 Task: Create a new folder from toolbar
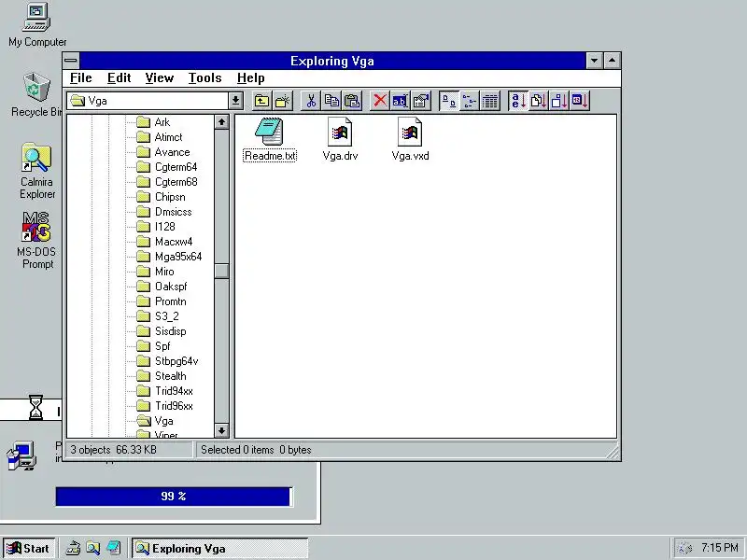[x=283, y=101]
